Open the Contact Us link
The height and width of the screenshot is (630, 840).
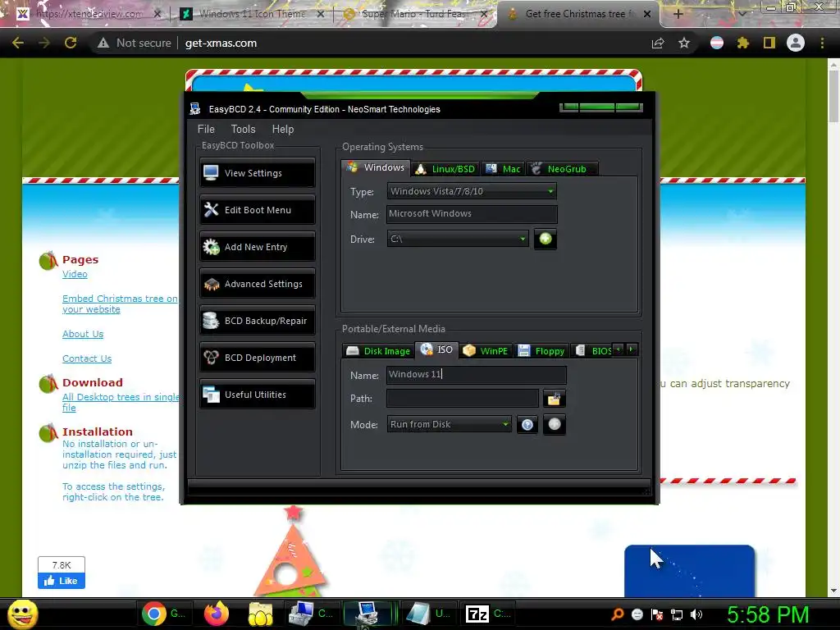point(87,358)
